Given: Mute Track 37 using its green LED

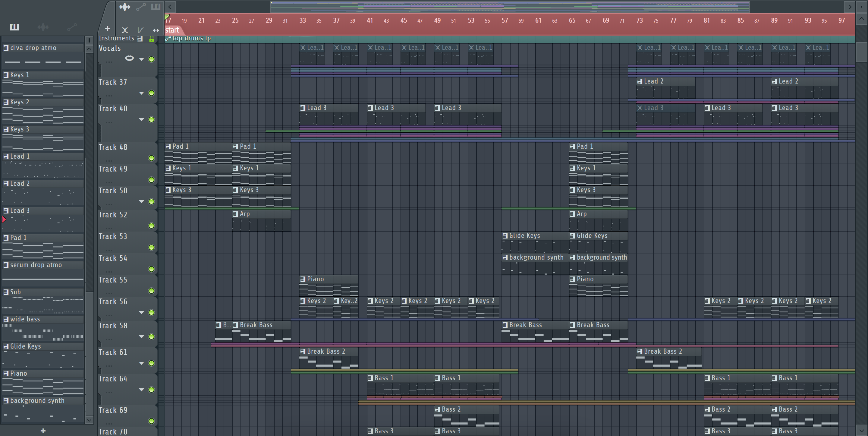Looking at the screenshot, I should [x=151, y=93].
